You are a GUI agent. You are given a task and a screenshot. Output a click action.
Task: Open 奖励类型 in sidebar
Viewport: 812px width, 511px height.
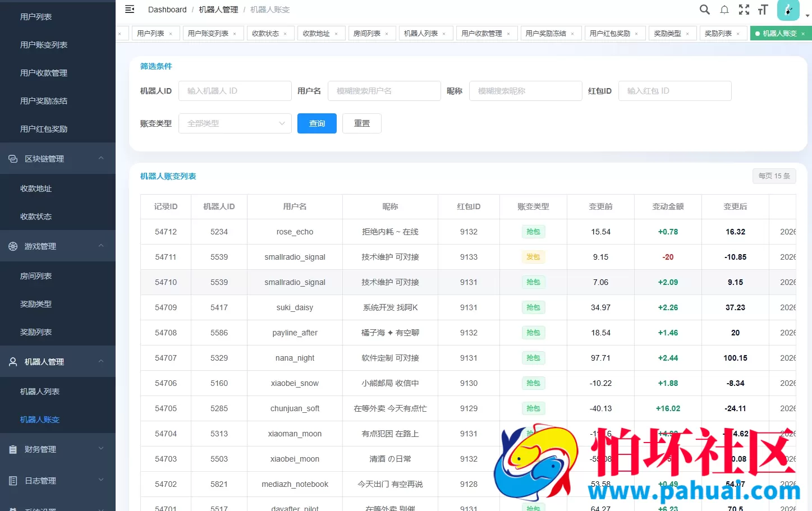coord(36,304)
